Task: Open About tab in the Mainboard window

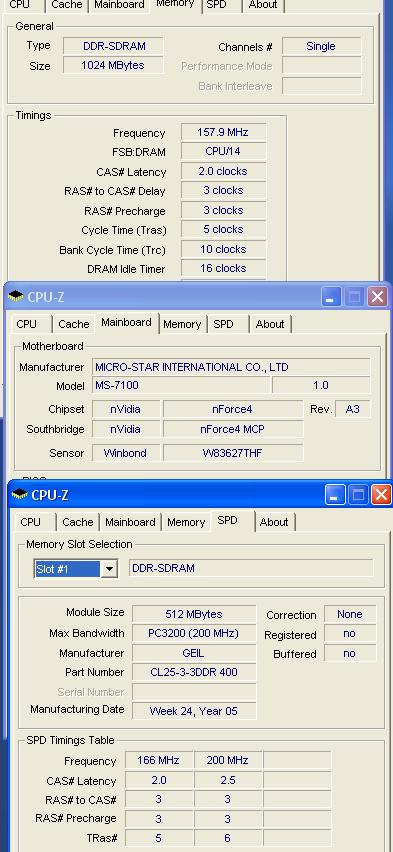Action: 270,324
